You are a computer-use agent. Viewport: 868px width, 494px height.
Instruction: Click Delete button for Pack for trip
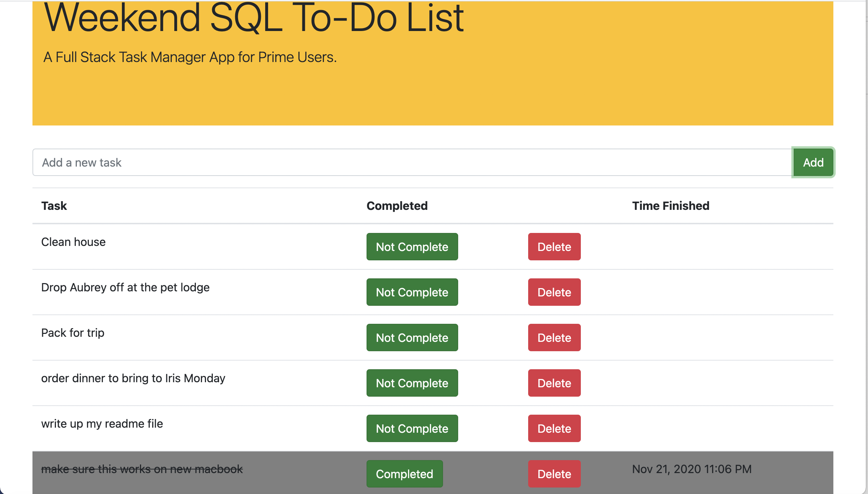click(x=553, y=337)
